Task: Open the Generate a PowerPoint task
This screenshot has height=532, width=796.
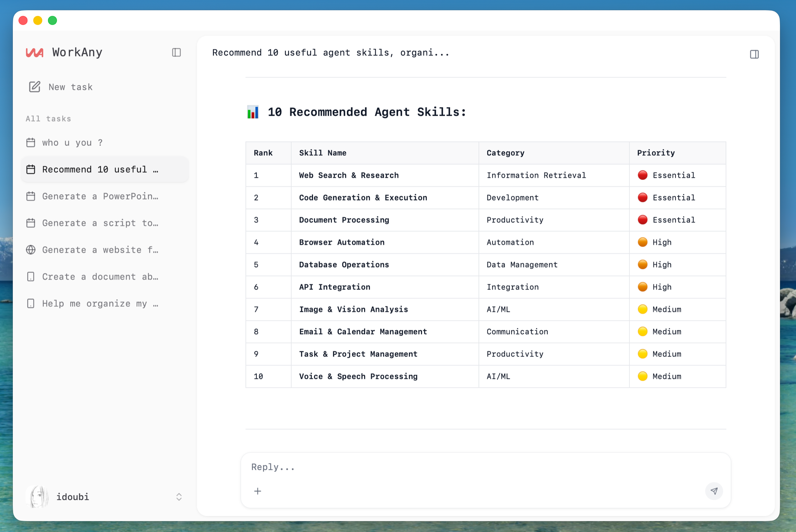Action: (100, 196)
